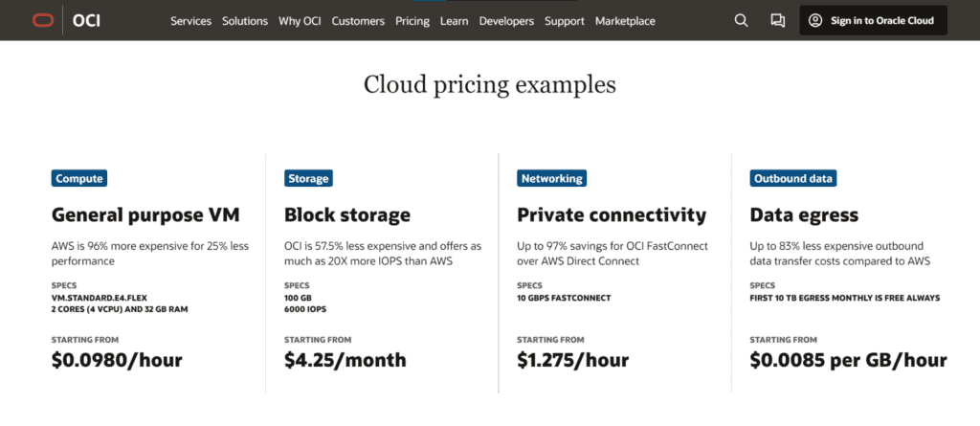Viewport: 980px width, 426px height.
Task: Select the Compute category tag
Action: tap(79, 178)
